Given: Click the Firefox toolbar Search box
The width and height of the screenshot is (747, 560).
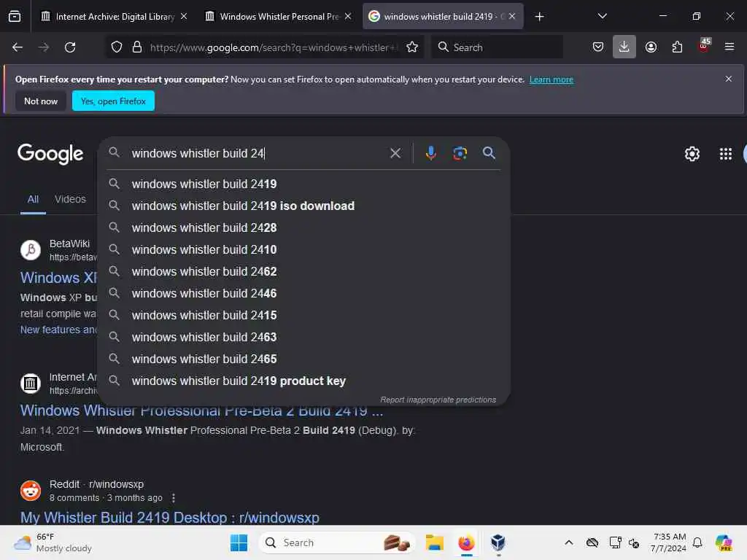Looking at the screenshot, I should pos(497,47).
